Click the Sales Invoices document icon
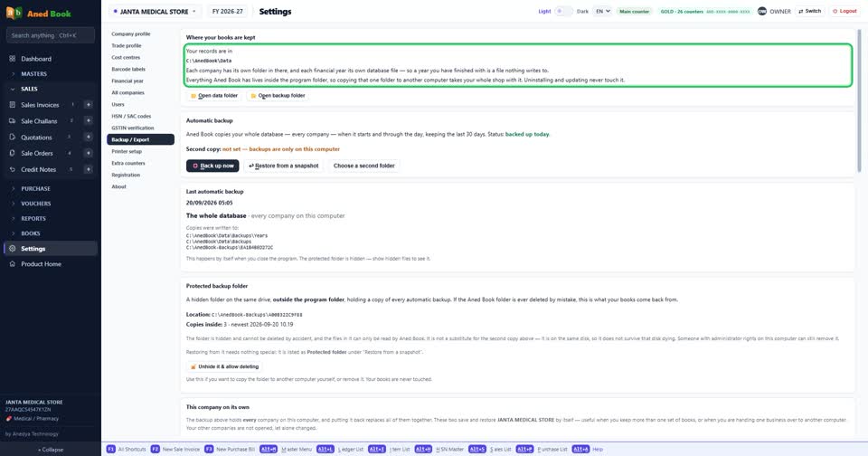The image size is (868, 456). coord(12,105)
